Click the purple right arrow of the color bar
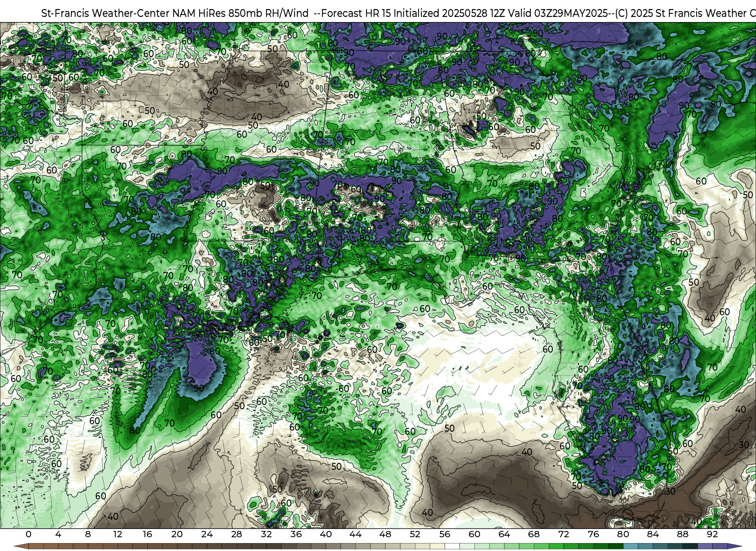 pyautogui.click(x=734, y=546)
